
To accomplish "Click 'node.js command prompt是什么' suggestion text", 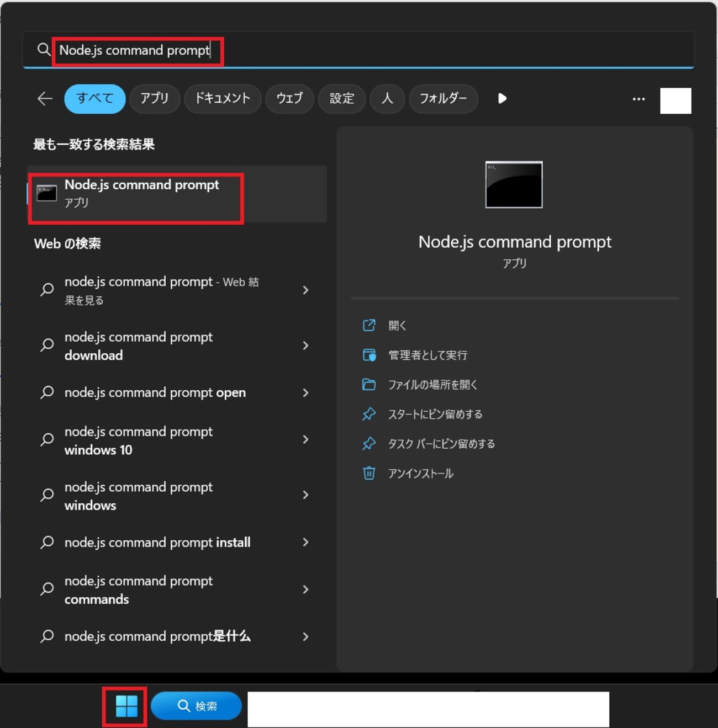I will 157,636.
